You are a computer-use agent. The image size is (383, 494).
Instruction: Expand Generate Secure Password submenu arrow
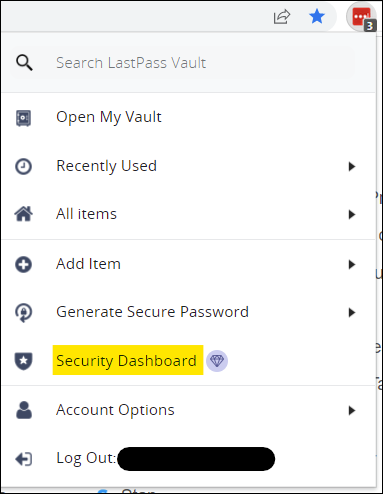coord(352,313)
